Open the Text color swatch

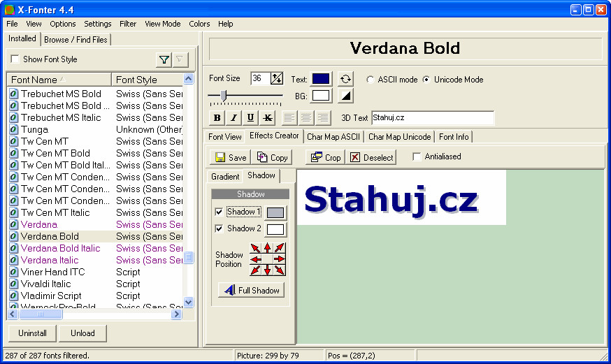click(x=321, y=79)
